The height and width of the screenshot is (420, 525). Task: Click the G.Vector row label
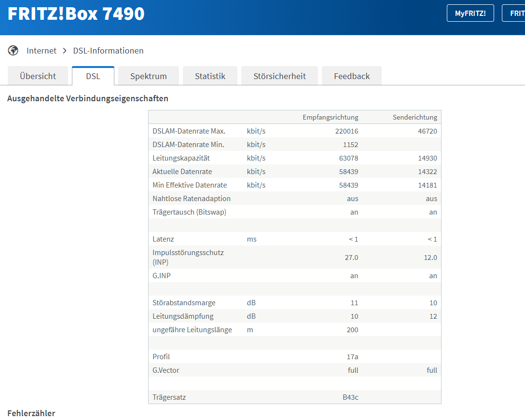coord(166,370)
